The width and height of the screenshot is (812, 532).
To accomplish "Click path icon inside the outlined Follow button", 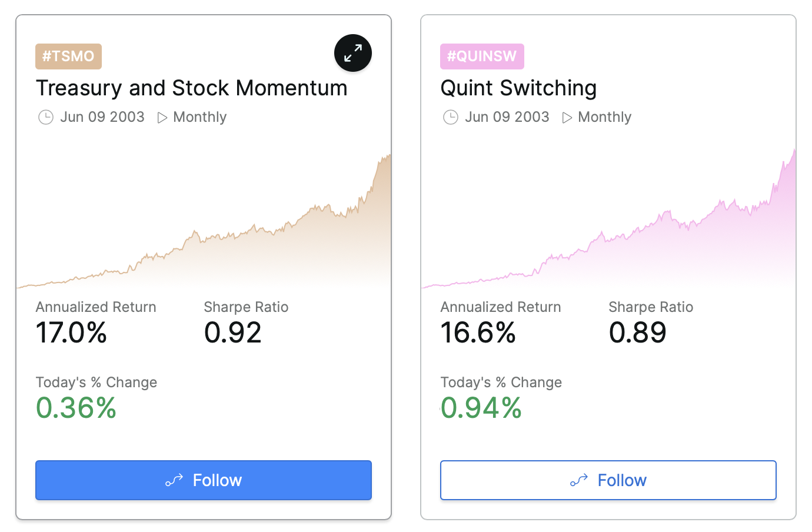I will (x=579, y=481).
